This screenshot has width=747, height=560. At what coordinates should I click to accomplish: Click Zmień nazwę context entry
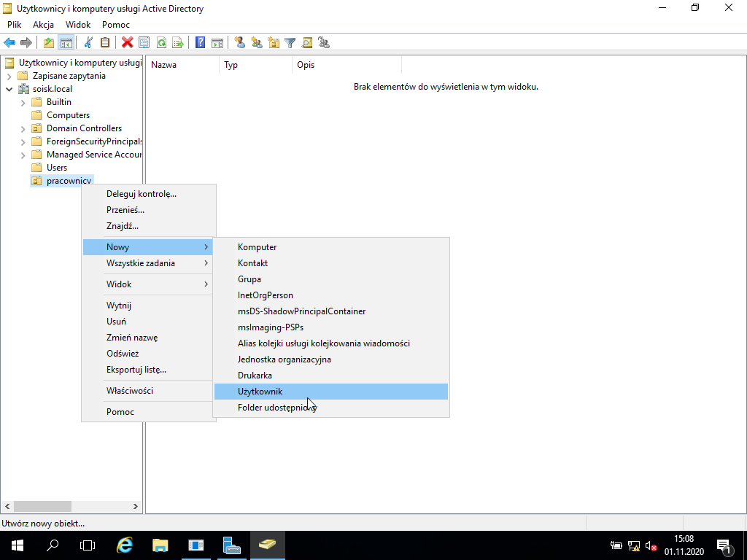click(149, 338)
